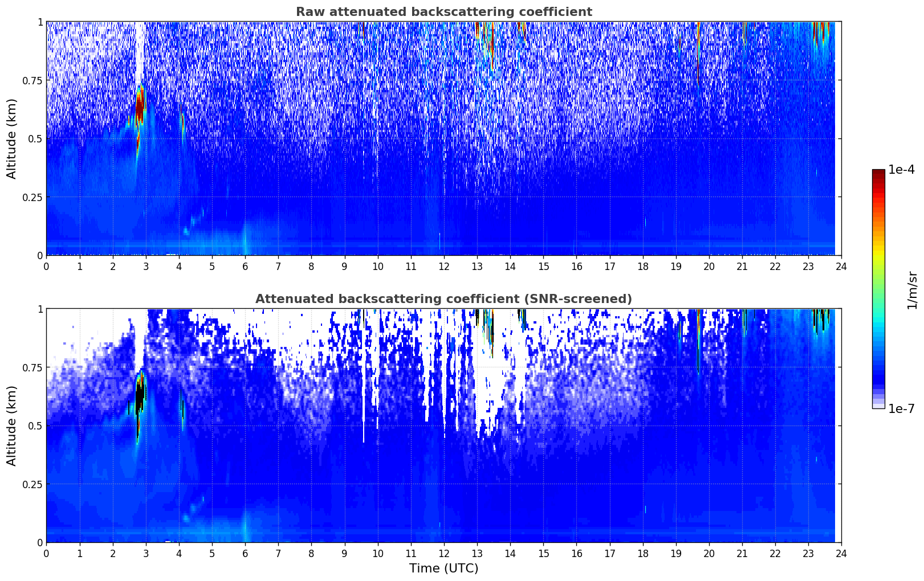Select the 0.25 altitude tick on top plot
The image size is (924, 581).
[32, 197]
